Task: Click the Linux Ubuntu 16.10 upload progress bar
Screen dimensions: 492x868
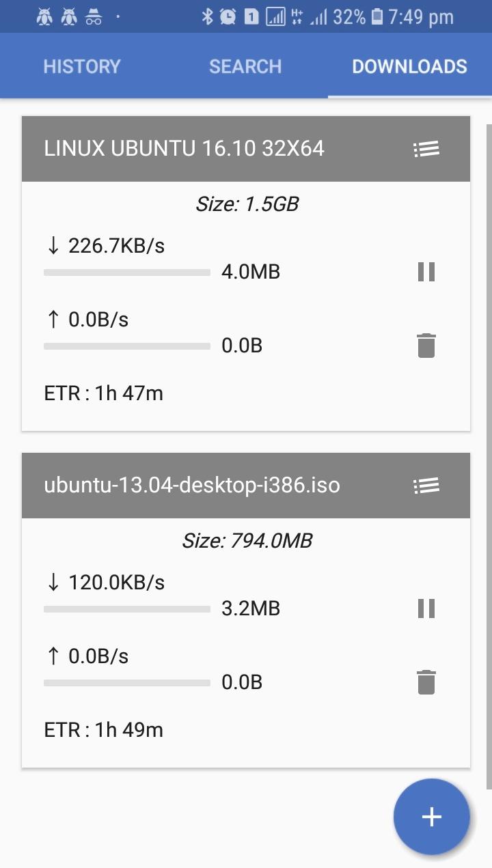Action: coord(127,346)
